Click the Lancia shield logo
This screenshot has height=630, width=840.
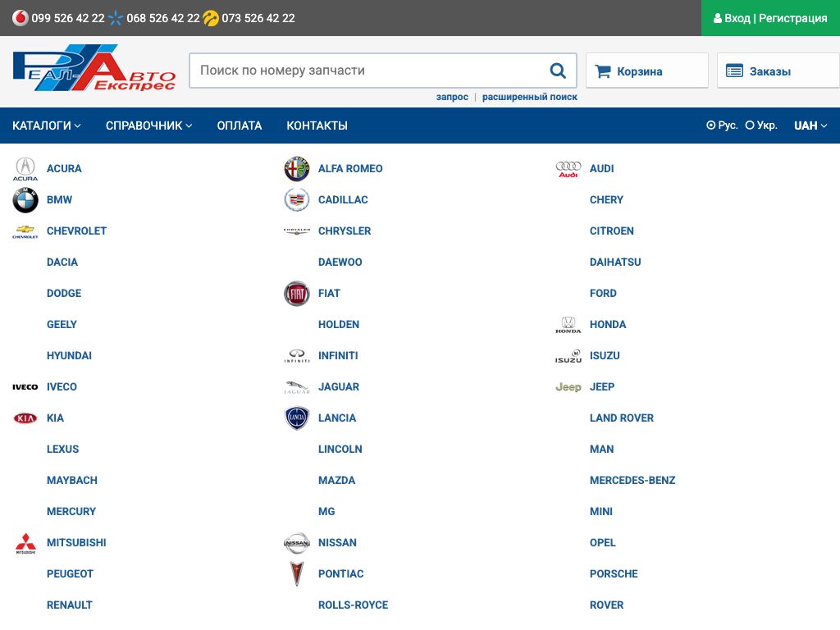coord(297,418)
